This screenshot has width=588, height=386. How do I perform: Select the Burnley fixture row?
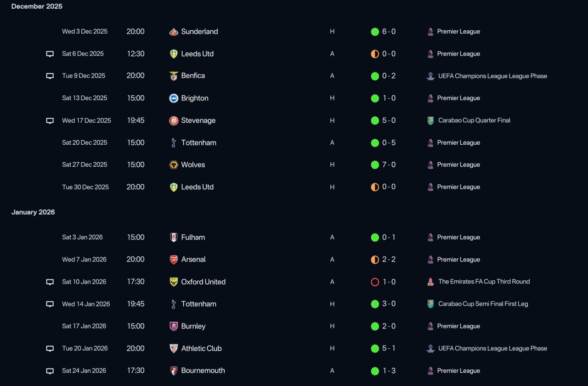(x=294, y=326)
